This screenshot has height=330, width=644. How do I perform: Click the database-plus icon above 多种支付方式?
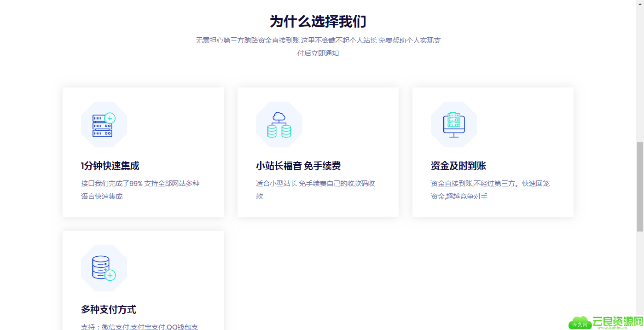tap(104, 268)
